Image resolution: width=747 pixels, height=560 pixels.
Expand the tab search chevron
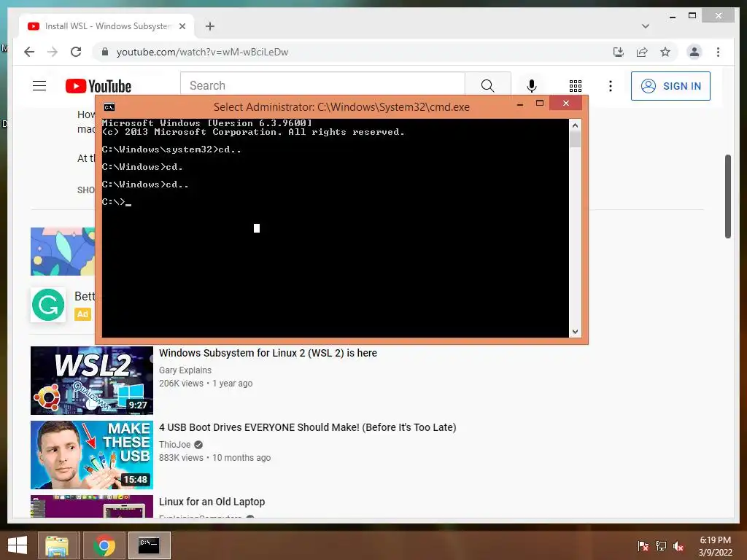click(645, 26)
